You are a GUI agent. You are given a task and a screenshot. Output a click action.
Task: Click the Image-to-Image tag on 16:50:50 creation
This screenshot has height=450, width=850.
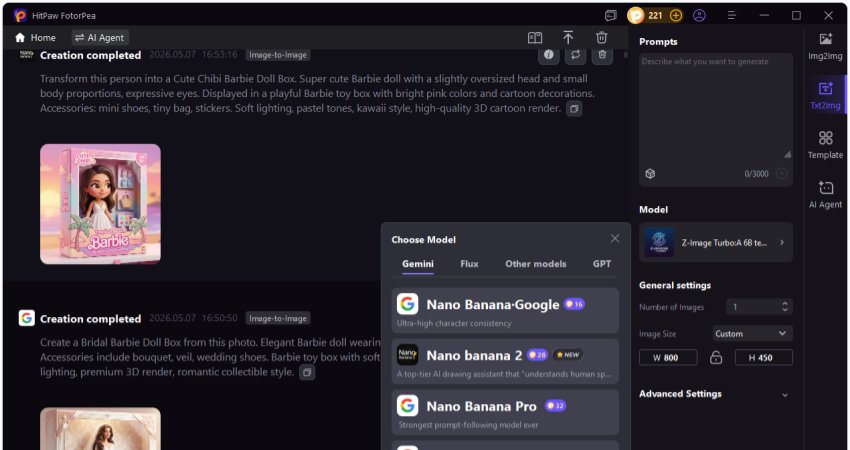[278, 318]
